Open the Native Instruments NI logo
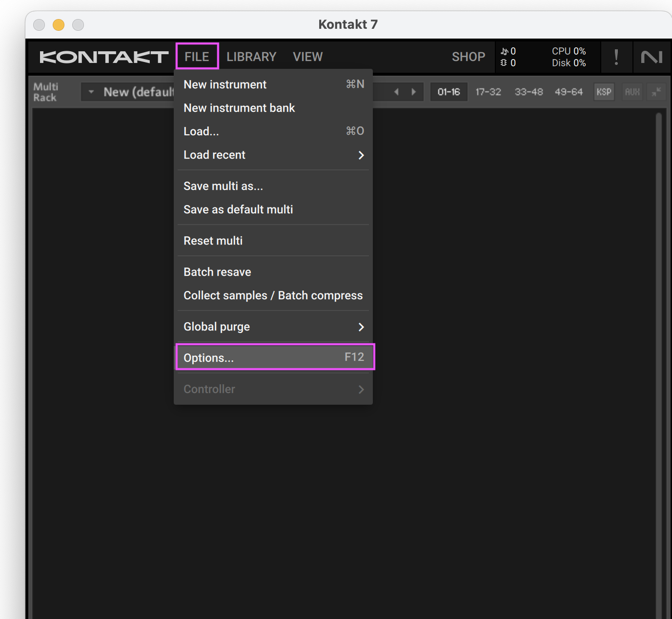 coord(652,57)
